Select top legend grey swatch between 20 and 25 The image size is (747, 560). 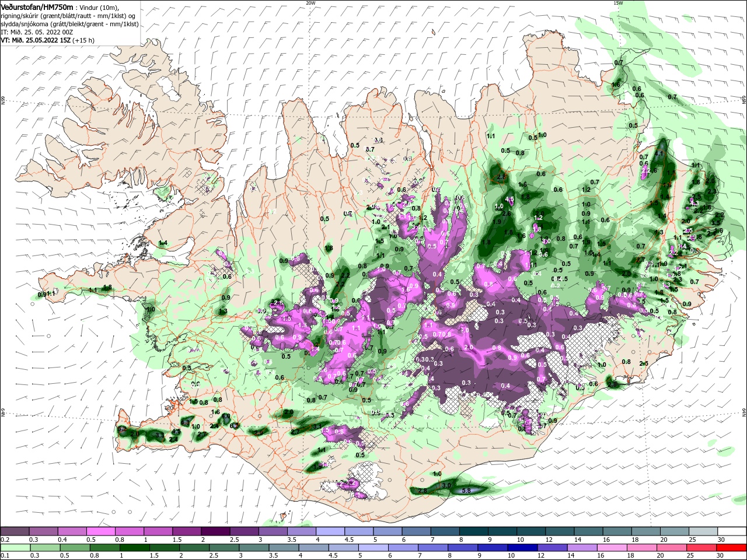pos(673,531)
